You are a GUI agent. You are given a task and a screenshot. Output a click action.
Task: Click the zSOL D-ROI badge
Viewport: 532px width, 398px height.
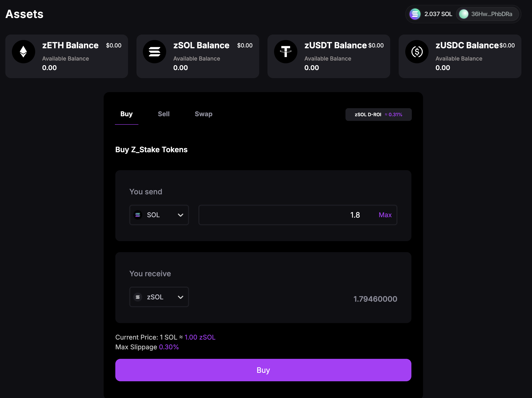(x=378, y=115)
